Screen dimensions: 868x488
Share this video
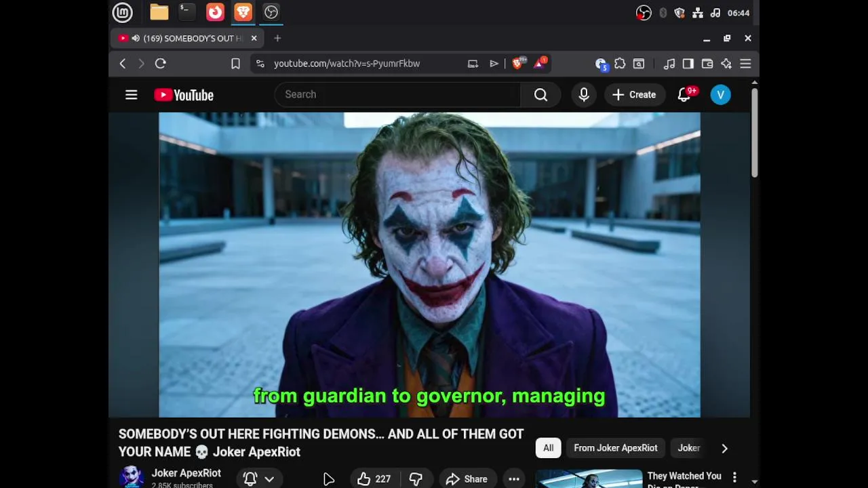pyautogui.click(x=467, y=479)
